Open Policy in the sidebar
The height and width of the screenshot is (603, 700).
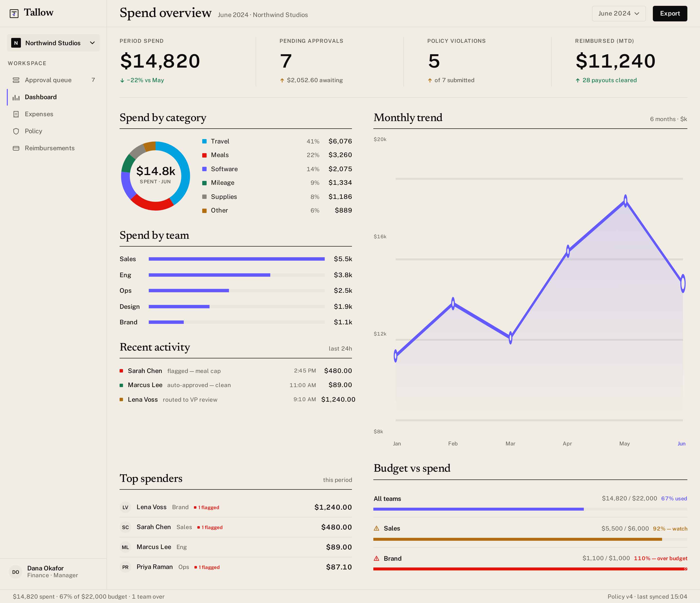point(53,131)
